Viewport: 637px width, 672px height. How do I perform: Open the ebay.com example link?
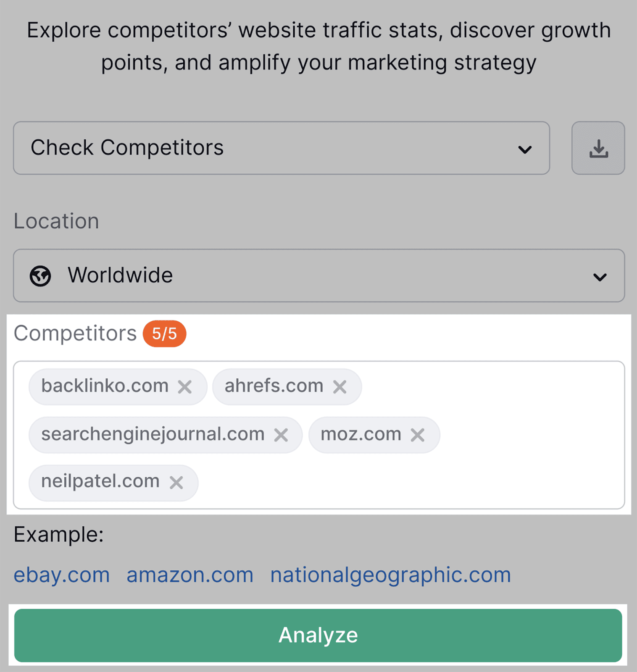point(61,575)
